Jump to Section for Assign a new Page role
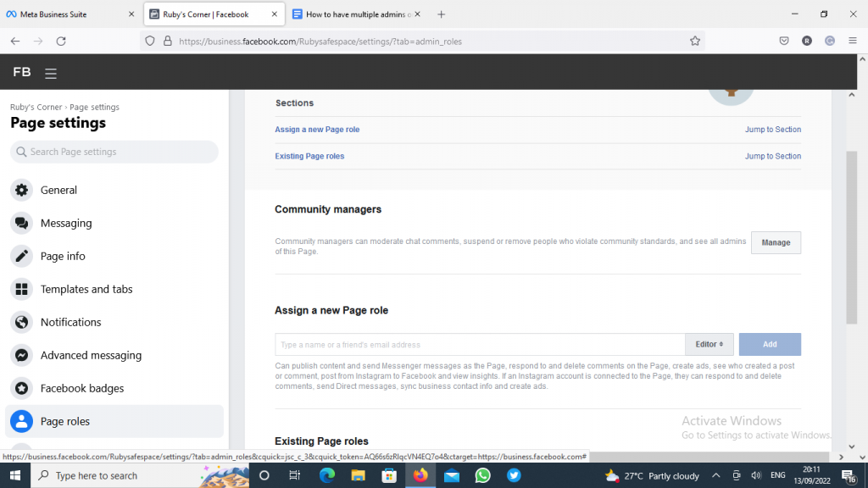868x488 pixels. pyautogui.click(x=773, y=130)
